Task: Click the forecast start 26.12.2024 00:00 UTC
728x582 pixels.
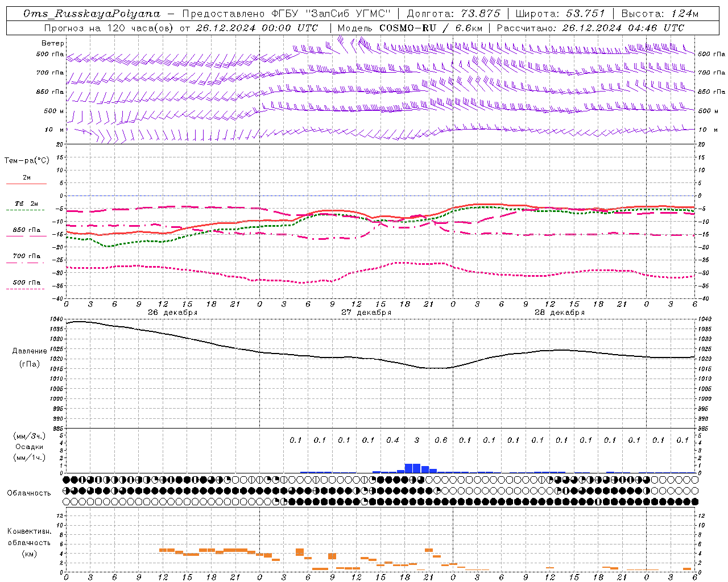Action: point(257,28)
